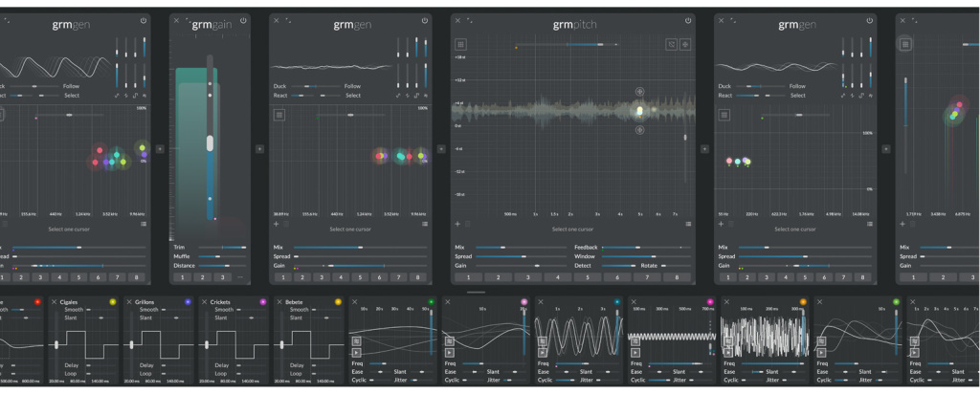Select preset 1 in right grmgen
Image resolution: width=980 pixels, height=394 pixels.
click(727, 277)
